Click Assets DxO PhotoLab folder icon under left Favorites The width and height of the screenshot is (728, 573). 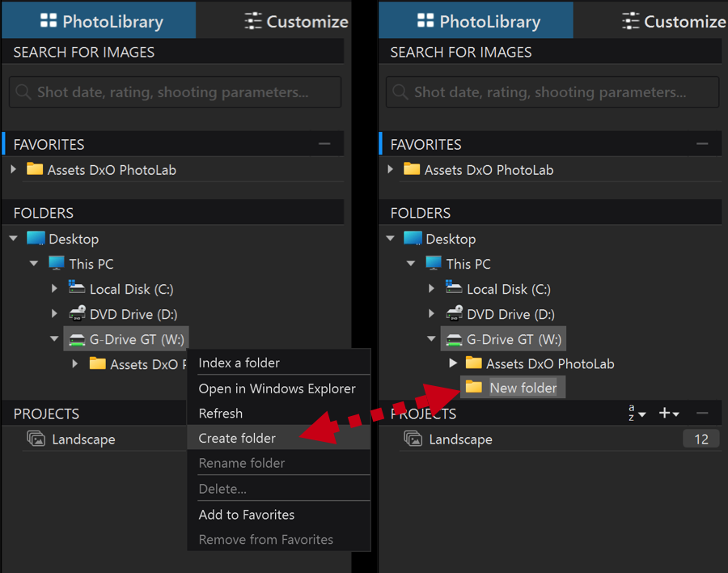click(x=35, y=168)
